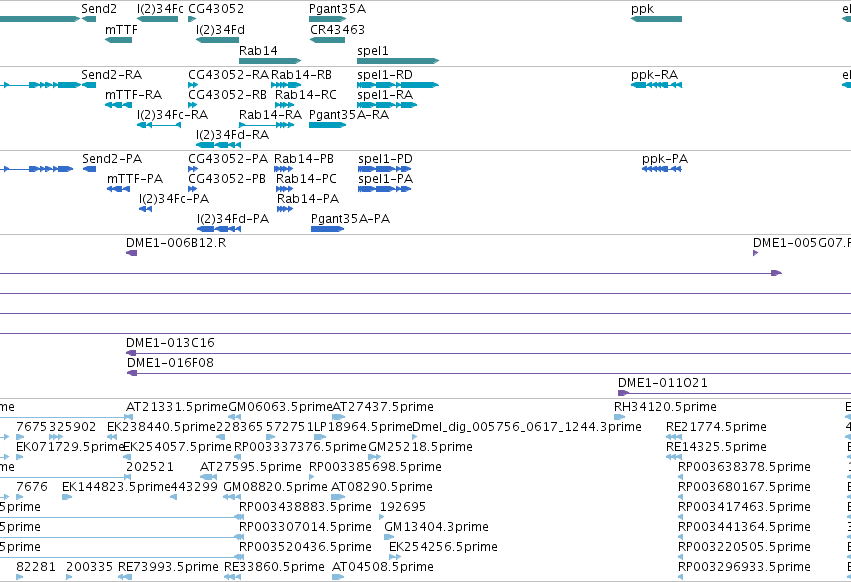Select the GM08820.5prime EST label
Screen dimensions: 851x582
[275, 486]
